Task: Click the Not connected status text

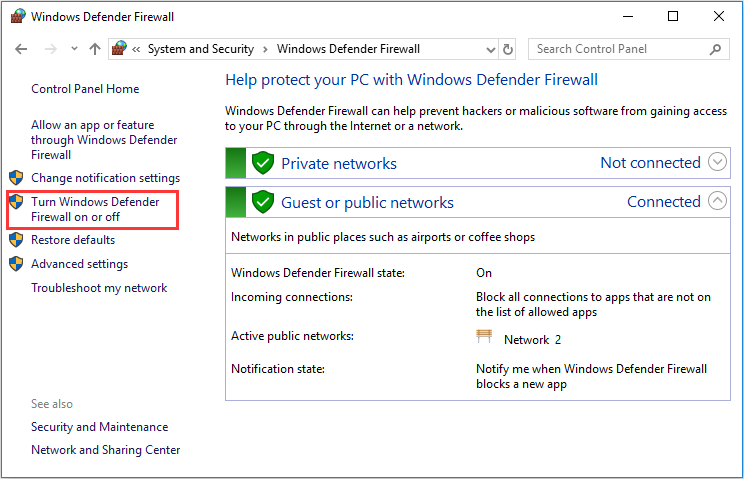Action: 650,163
